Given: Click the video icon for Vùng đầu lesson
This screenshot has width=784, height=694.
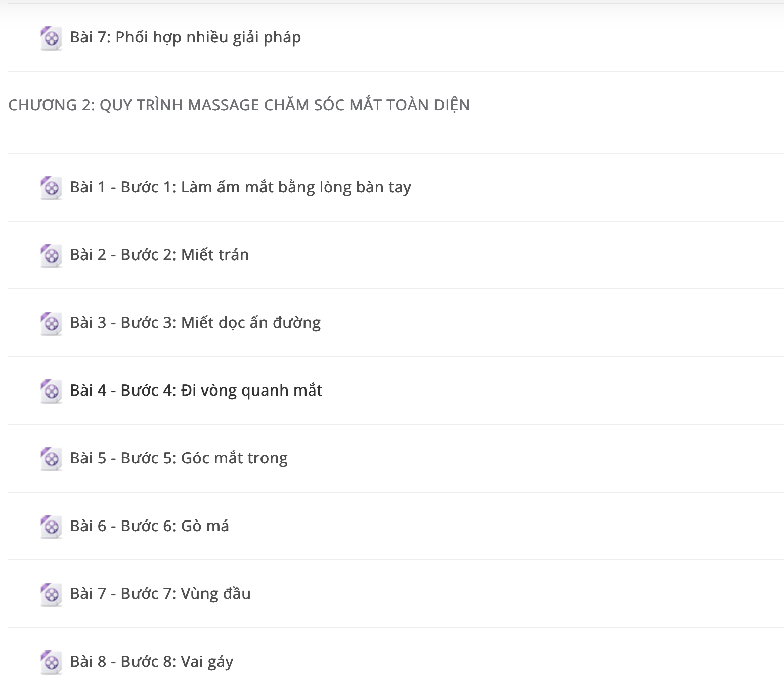Looking at the screenshot, I should (51, 594).
